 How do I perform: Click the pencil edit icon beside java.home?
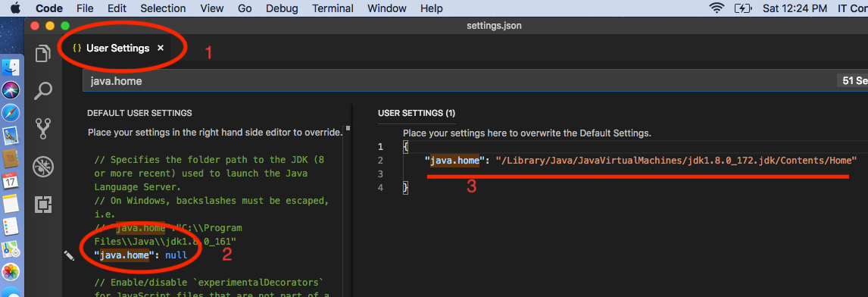pyautogui.click(x=69, y=255)
